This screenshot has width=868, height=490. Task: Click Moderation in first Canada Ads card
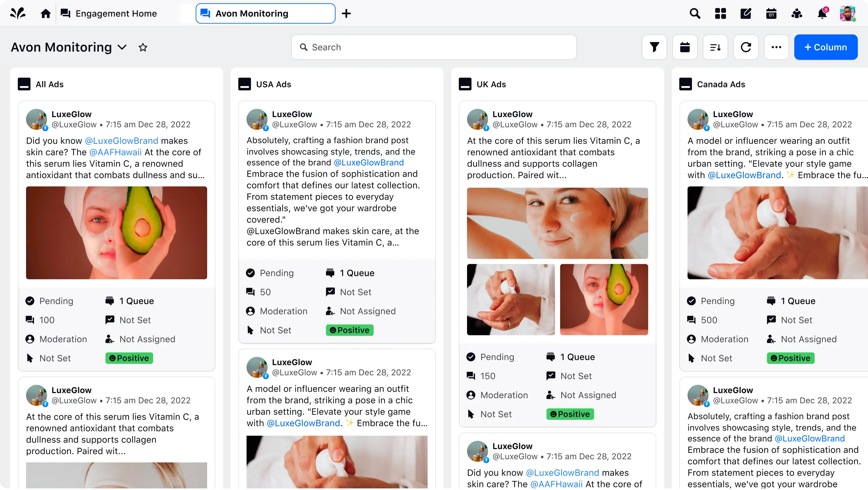click(718, 339)
